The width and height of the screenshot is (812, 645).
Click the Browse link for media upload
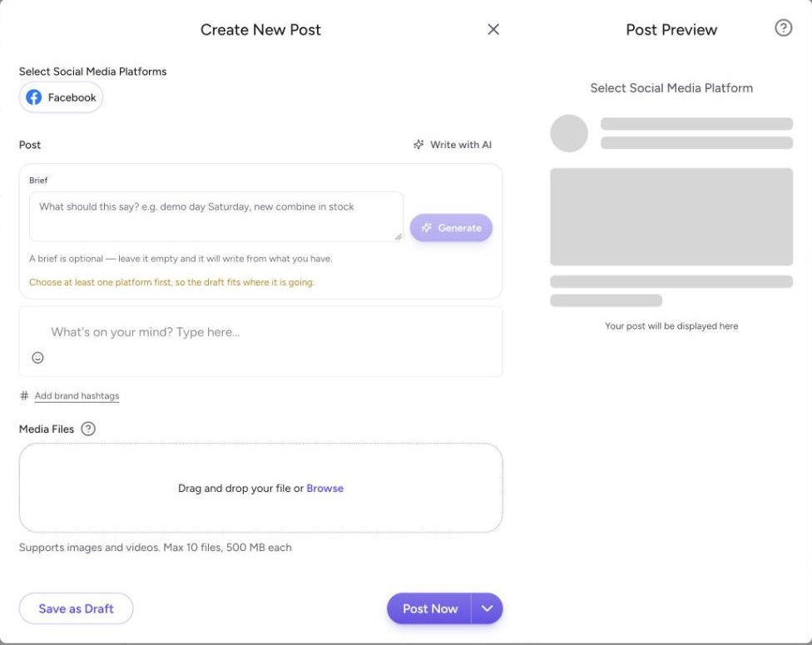324,488
